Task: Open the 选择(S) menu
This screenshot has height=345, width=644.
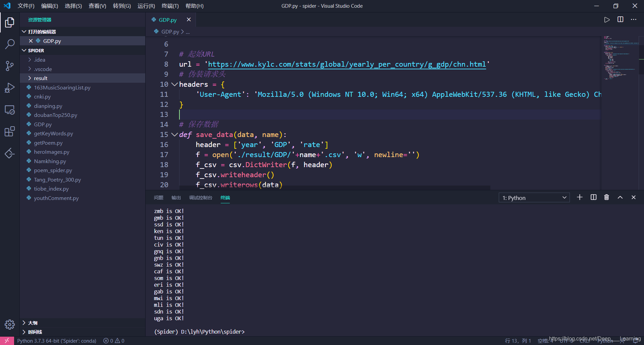Action: pos(73,6)
